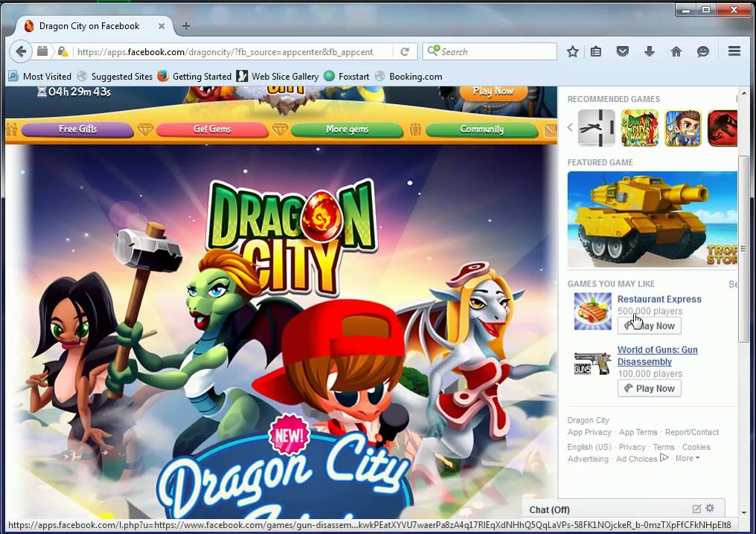Open the Report/Contact link
The width and height of the screenshot is (756, 534).
[x=692, y=432]
